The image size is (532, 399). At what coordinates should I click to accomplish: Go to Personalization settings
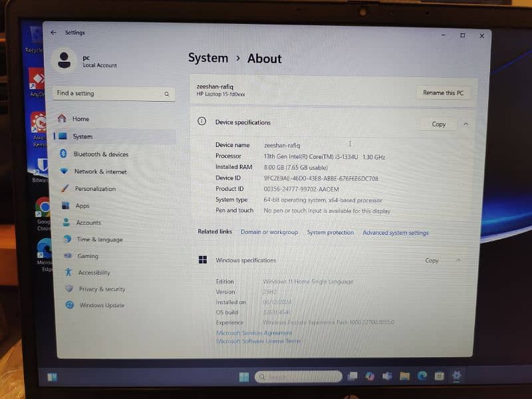click(x=95, y=189)
